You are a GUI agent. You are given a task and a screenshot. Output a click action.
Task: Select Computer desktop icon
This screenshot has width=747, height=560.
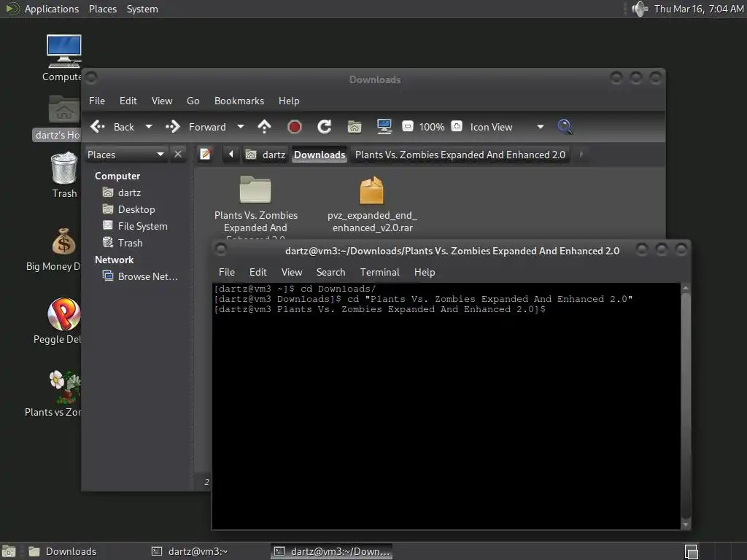click(62, 58)
